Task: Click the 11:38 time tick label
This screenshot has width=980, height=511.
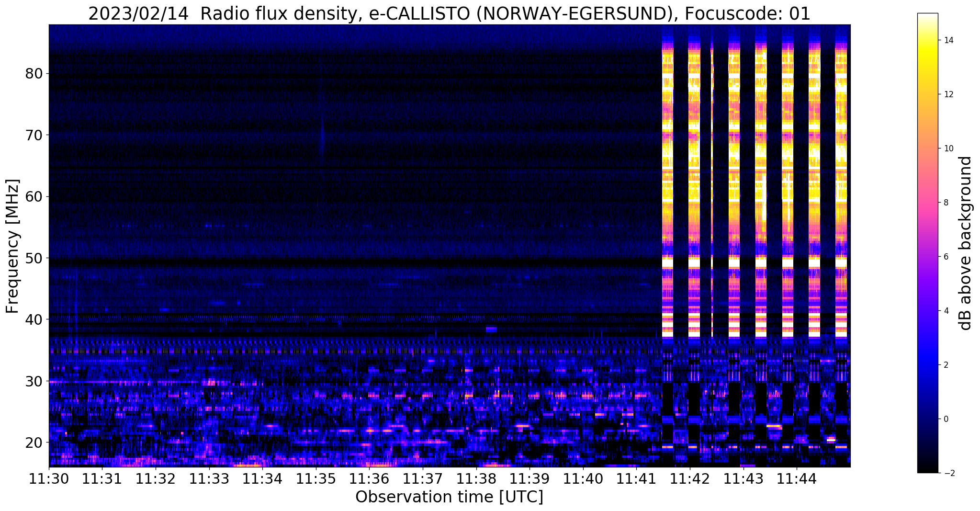Action: coord(476,478)
